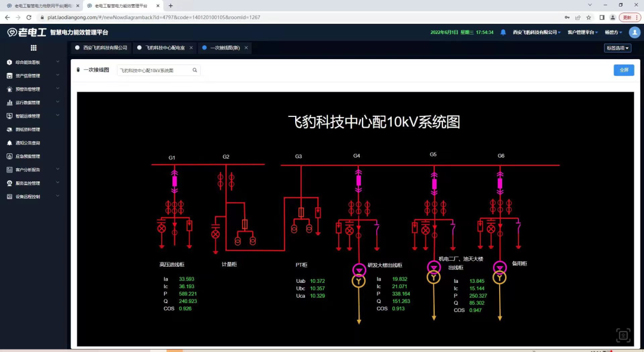Reload the page with the browser refresh icon

29,17
